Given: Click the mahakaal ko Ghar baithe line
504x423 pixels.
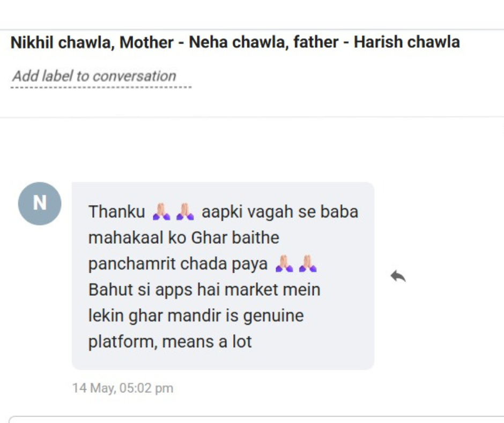Looking at the screenshot, I should pos(184,238).
